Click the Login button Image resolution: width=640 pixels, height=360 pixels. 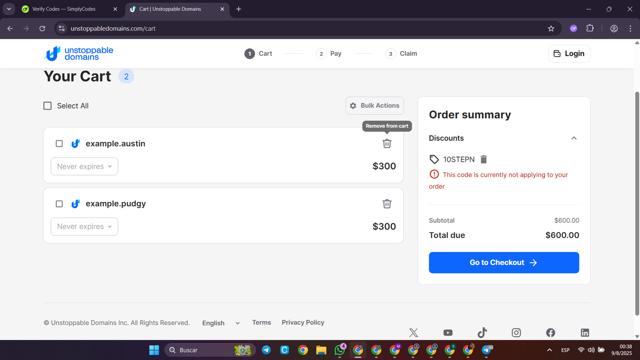(x=569, y=53)
